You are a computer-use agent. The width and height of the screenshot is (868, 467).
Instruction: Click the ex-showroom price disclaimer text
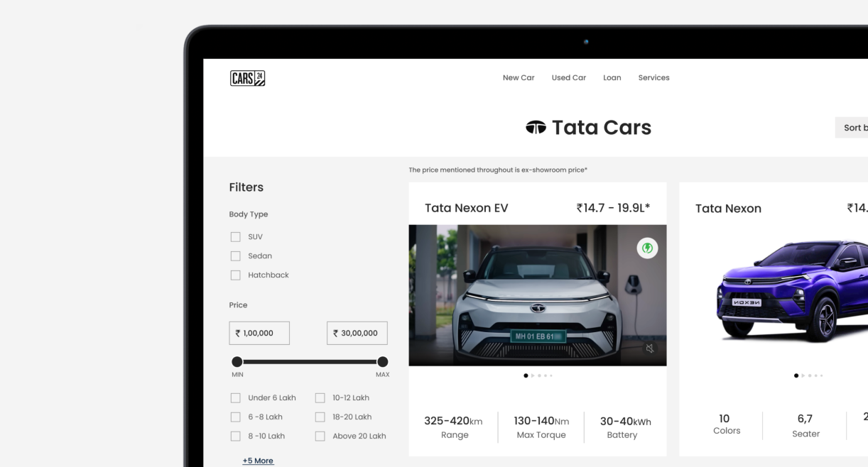coord(498,170)
